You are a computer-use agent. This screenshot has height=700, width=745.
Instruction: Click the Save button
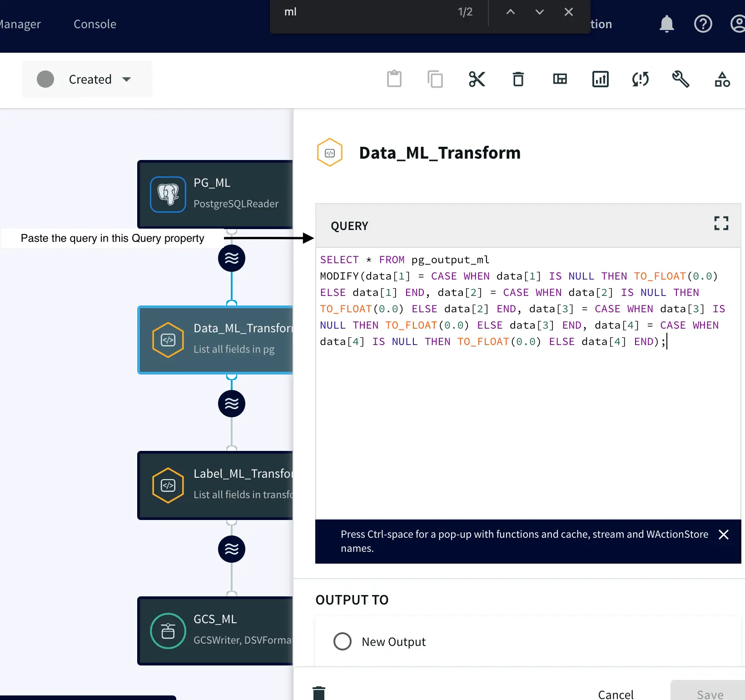click(710, 694)
